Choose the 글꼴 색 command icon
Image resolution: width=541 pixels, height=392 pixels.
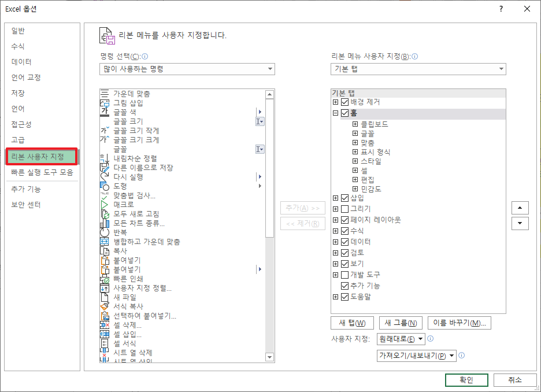tap(105, 112)
